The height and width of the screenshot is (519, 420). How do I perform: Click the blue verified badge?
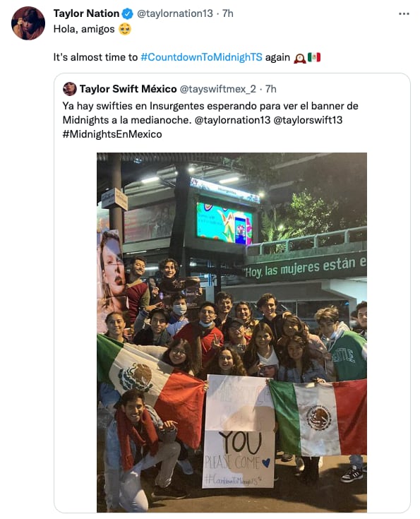[128, 13]
